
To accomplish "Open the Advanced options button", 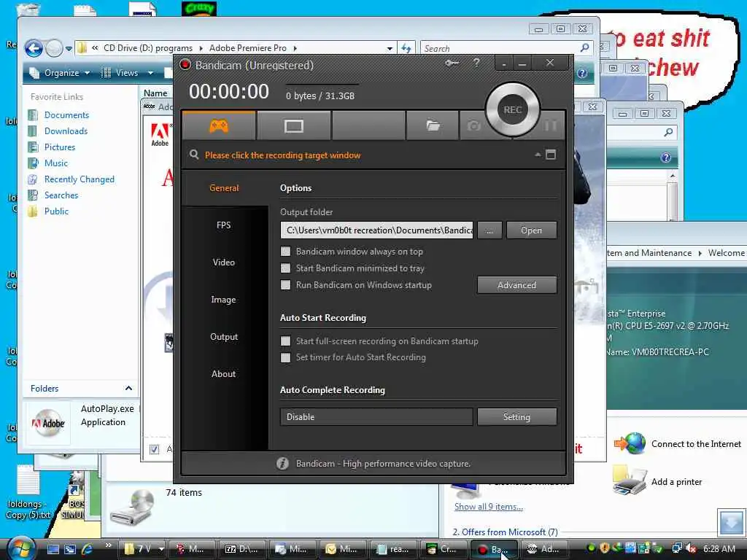I will tap(517, 285).
